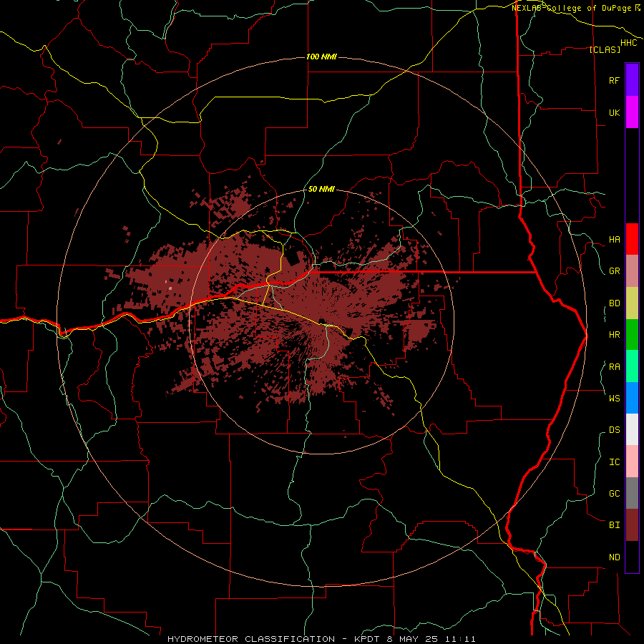Click the 100 NMI range ring label

pos(321,57)
